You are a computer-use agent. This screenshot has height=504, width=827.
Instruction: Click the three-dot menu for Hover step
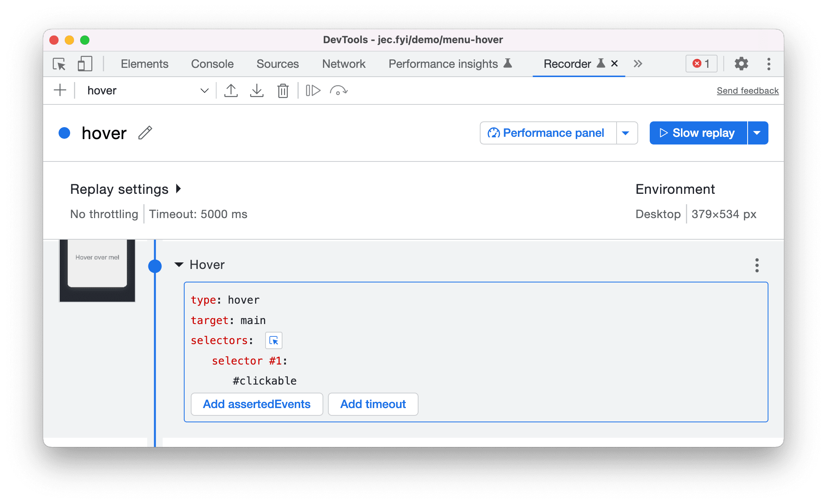pyautogui.click(x=757, y=265)
